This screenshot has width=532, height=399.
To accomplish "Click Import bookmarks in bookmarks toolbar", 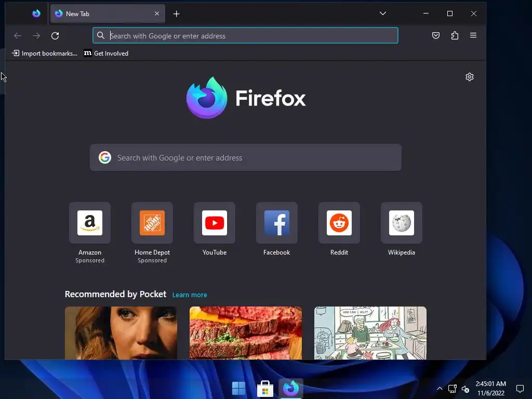I will pyautogui.click(x=45, y=54).
